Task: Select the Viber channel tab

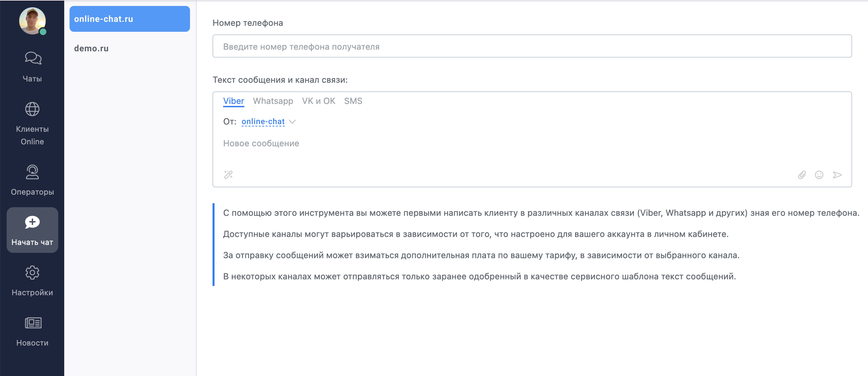Action: [233, 101]
